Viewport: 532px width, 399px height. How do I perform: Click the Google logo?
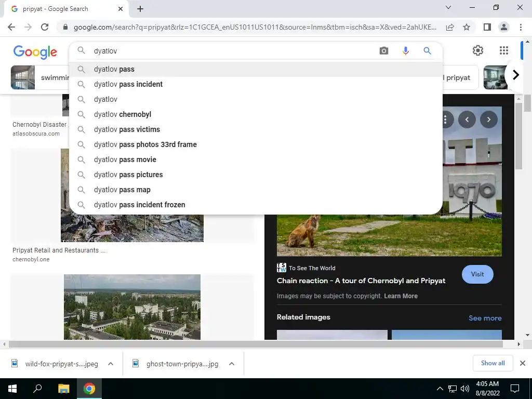click(x=35, y=52)
